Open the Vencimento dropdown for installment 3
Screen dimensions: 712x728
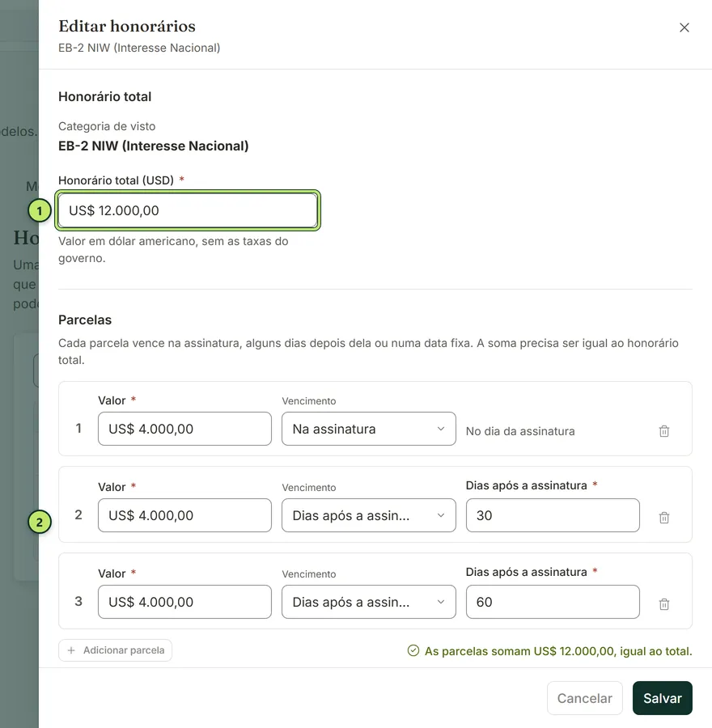tap(369, 602)
